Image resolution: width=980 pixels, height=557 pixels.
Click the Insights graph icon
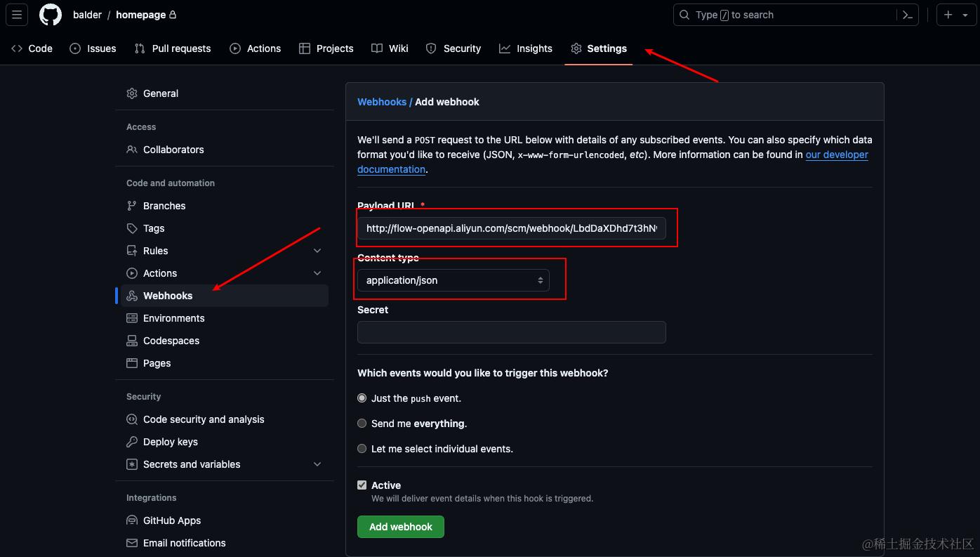coord(505,48)
